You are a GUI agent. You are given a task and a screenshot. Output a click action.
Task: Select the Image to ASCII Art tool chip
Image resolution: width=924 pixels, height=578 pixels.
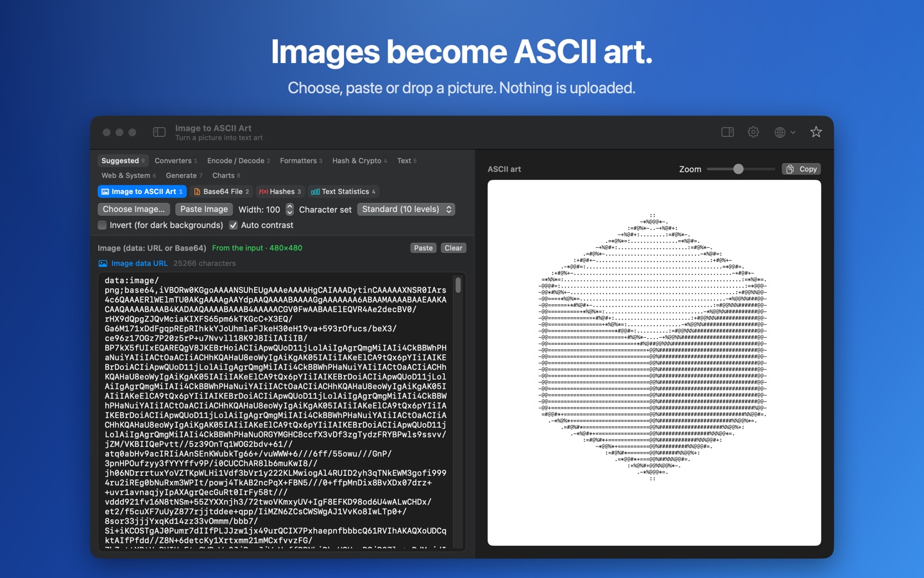142,191
